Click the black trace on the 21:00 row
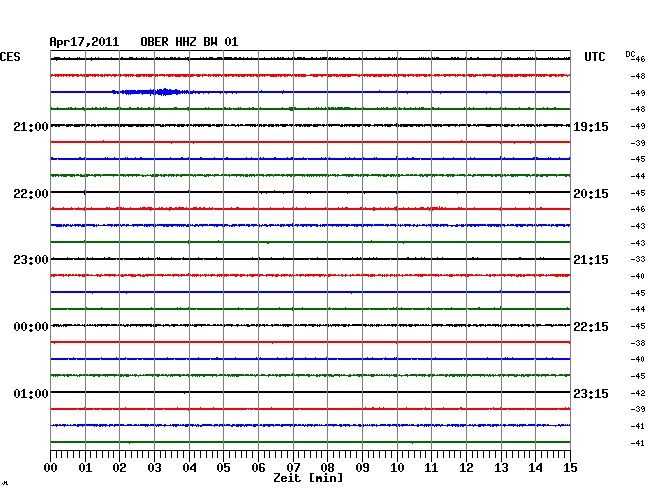This screenshot has height=494, width=650. pyautogui.click(x=310, y=125)
